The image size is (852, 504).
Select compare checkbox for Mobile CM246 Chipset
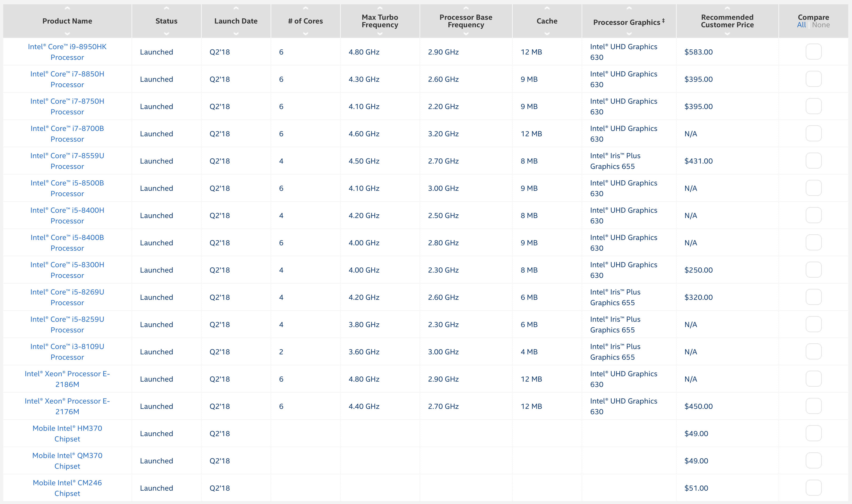pos(813,488)
